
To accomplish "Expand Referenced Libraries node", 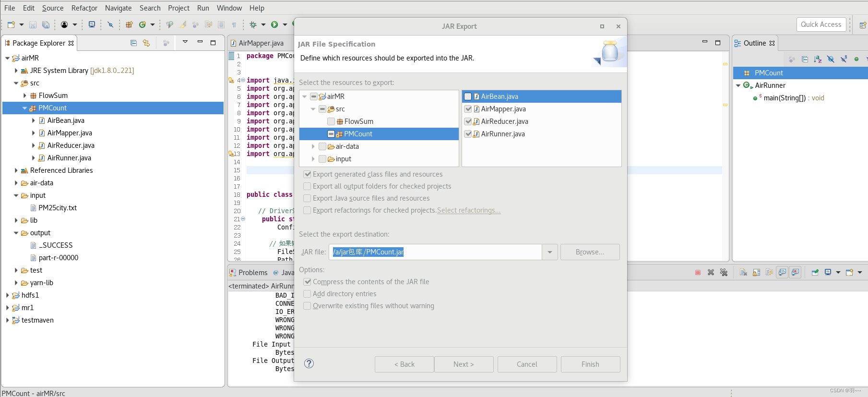I will [x=16, y=170].
